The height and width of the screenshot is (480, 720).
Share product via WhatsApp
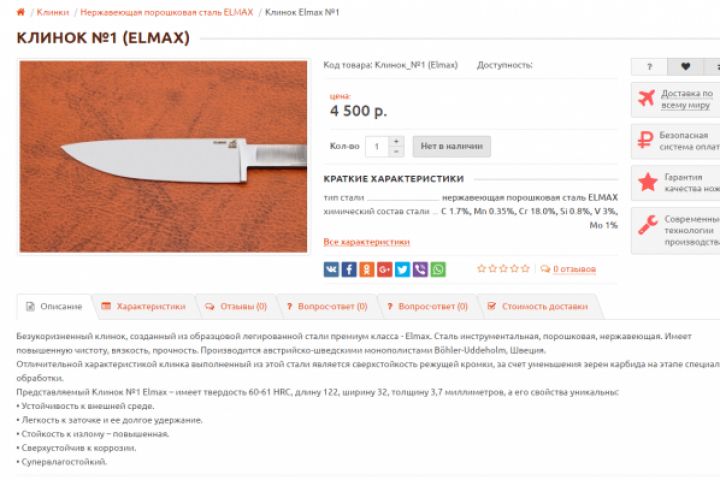(438, 269)
